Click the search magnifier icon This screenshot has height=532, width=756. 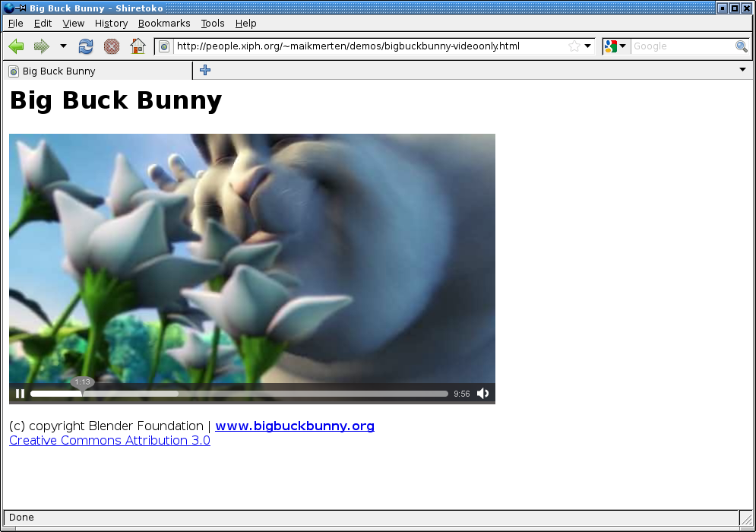[x=741, y=46]
